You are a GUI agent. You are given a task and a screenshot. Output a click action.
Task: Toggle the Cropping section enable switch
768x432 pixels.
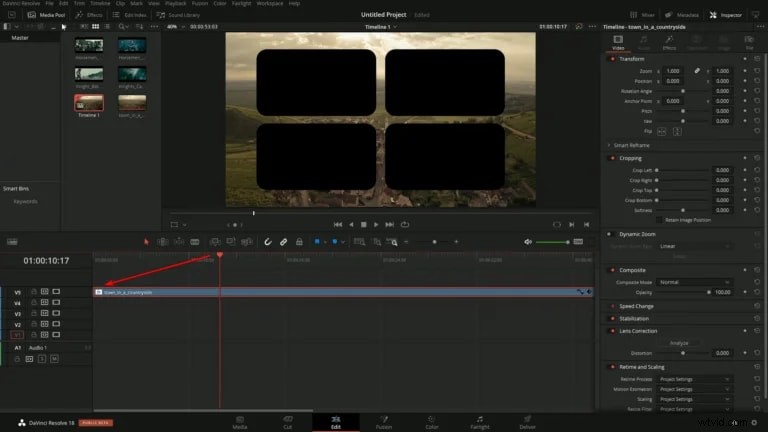(x=612, y=158)
